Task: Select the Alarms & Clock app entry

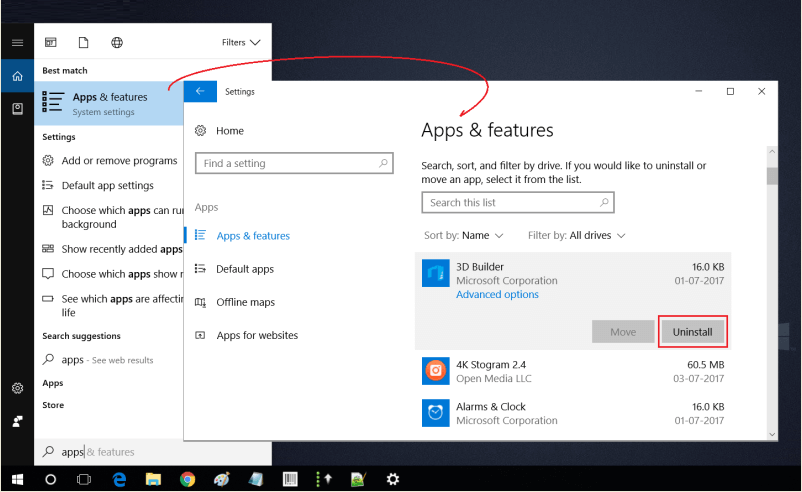Action: pos(573,413)
